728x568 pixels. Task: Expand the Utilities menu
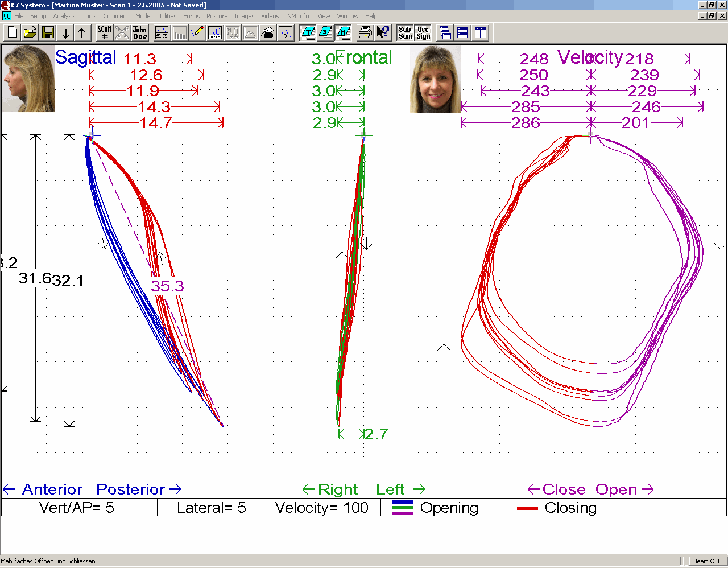[167, 16]
